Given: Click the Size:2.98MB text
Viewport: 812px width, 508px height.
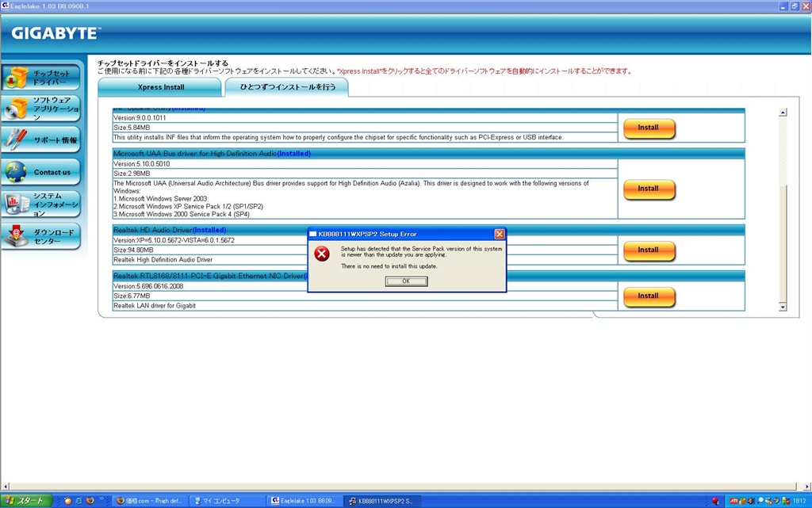Looking at the screenshot, I should pos(132,174).
